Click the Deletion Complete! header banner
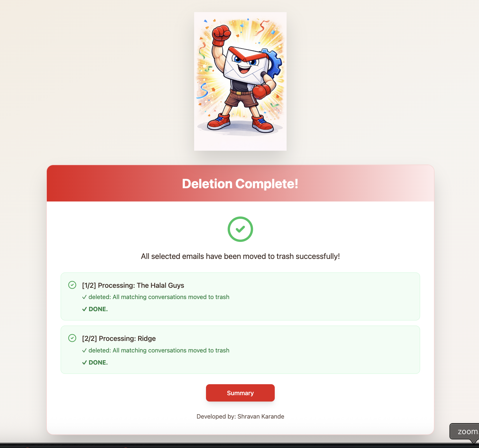Image resolution: width=479 pixels, height=448 pixels. click(x=240, y=184)
